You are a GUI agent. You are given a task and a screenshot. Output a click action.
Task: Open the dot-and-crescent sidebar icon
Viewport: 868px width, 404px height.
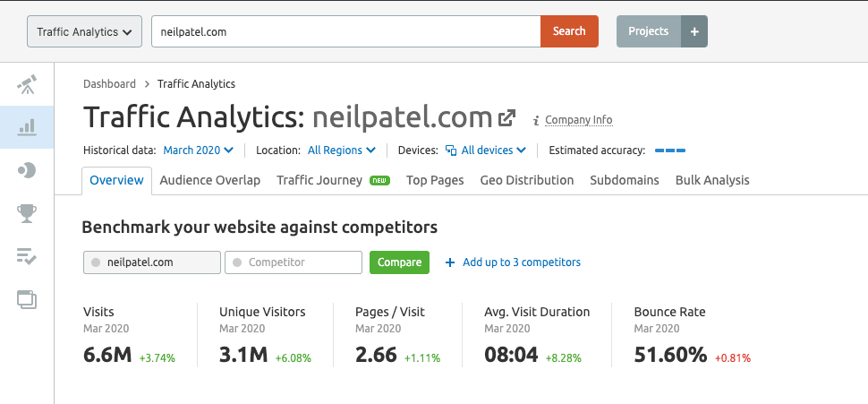[27, 170]
